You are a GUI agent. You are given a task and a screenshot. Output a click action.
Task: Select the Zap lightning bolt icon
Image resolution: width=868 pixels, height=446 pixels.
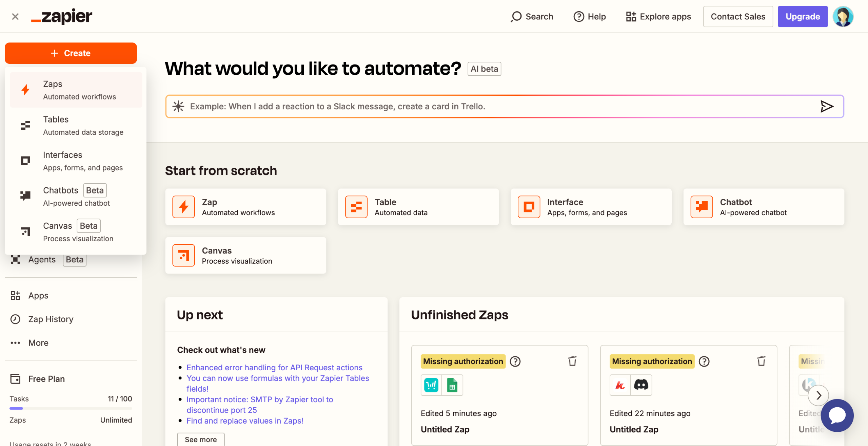click(x=183, y=207)
